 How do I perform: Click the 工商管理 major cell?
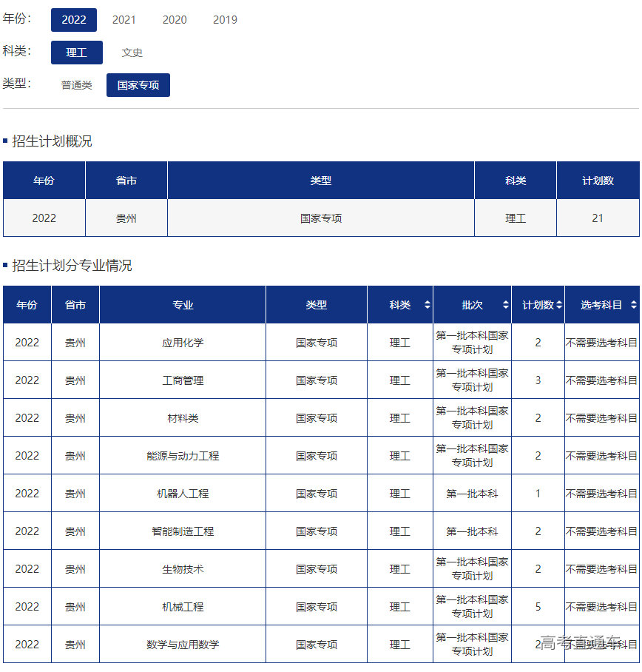pos(183,380)
